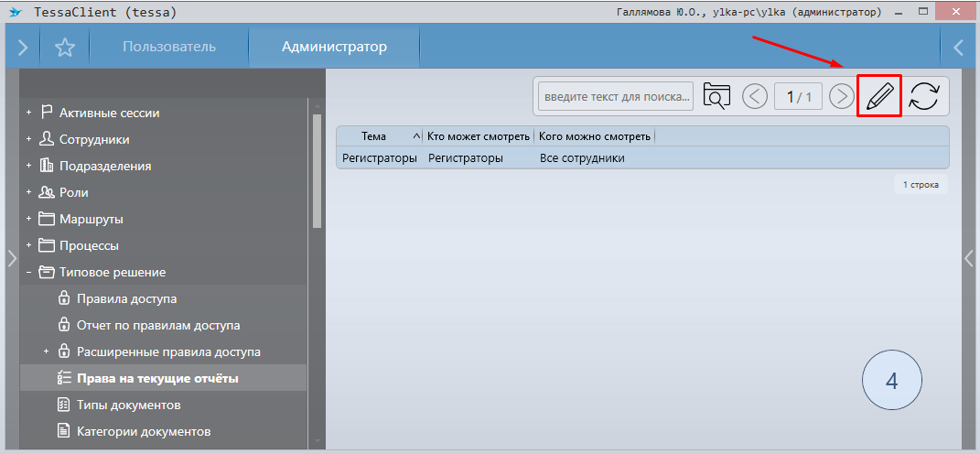Expand Расширенные правила доступа node
Image resolution: width=980 pixels, height=454 pixels.
point(46,352)
